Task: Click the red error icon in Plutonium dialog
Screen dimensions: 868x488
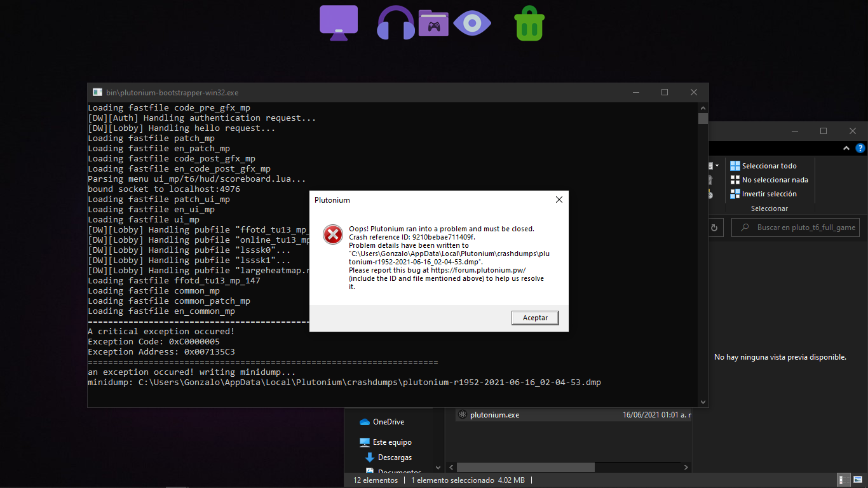Action: pos(333,234)
